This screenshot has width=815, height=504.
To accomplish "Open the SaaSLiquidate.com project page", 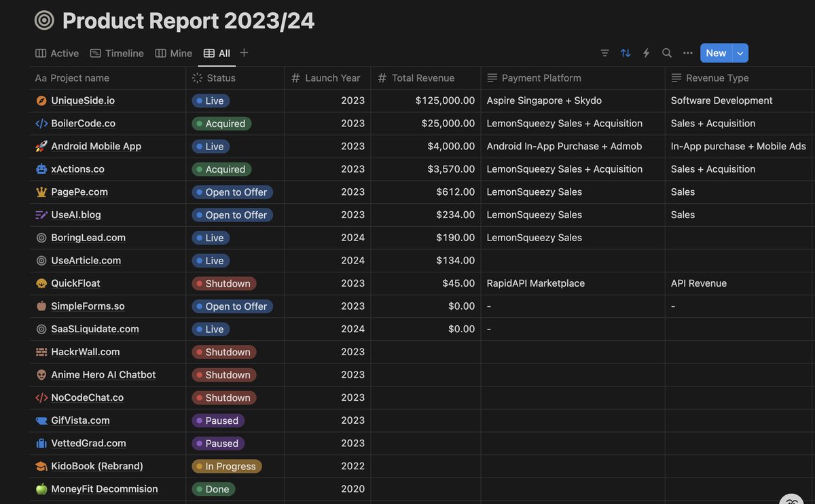I will pos(95,329).
